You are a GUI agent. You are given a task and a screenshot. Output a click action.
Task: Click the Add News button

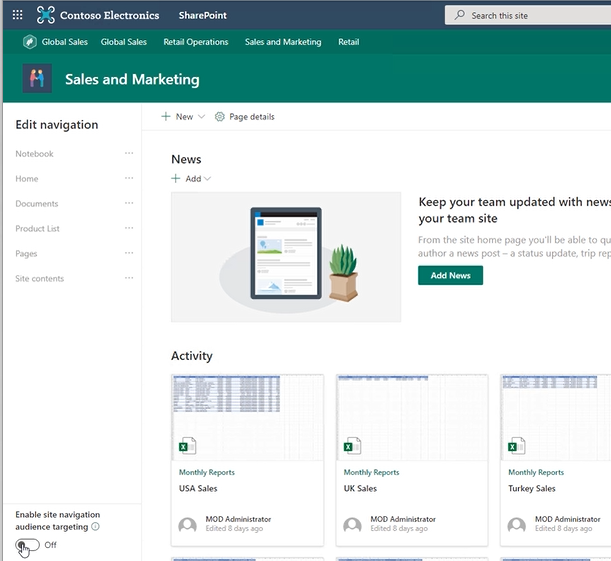click(x=450, y=275)
